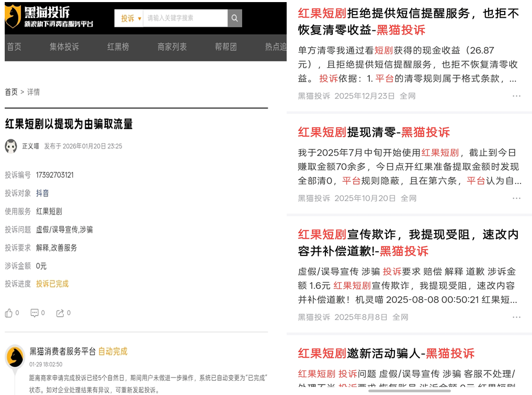The width and height of the screenshot is (532, 395).
Task: Click the 黑猫消费者服务平台 name text
Action: 62,352
